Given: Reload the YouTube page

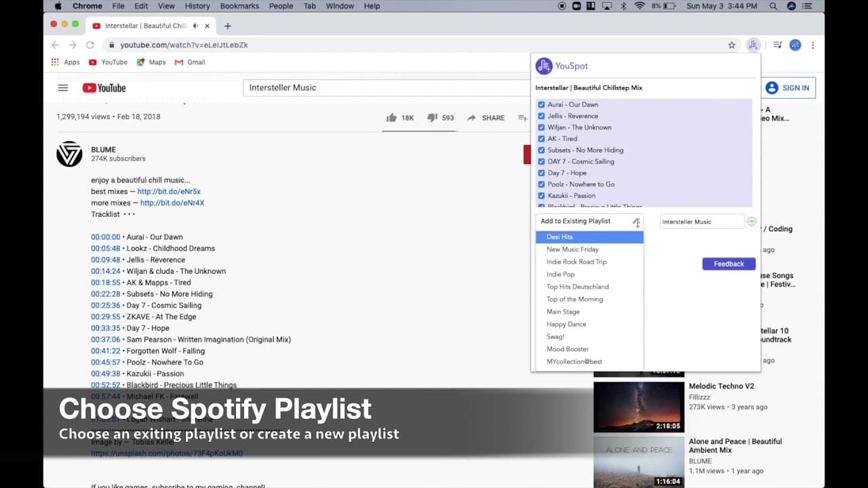Looking at the screenshot, I should [90, 45].
